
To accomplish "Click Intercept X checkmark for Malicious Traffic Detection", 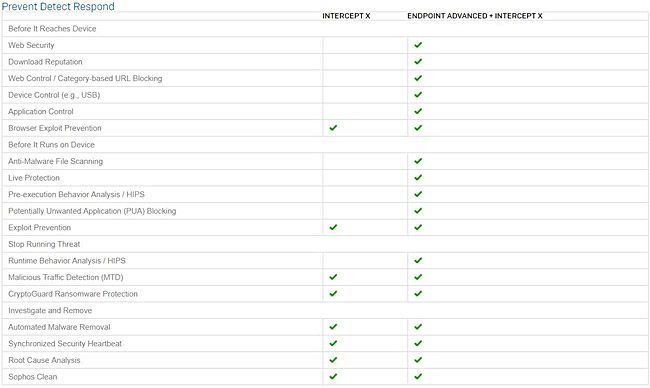I will pos(333,277).
